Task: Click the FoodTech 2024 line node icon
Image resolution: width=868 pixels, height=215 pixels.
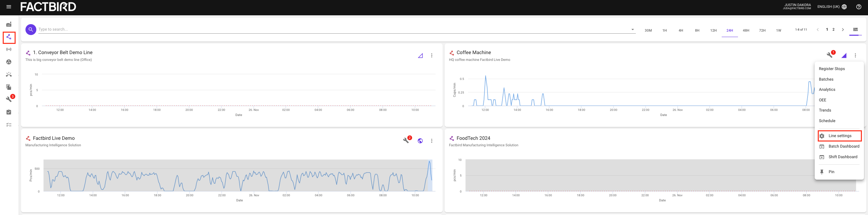Action: pyautogui.click(x=452, y=138)
